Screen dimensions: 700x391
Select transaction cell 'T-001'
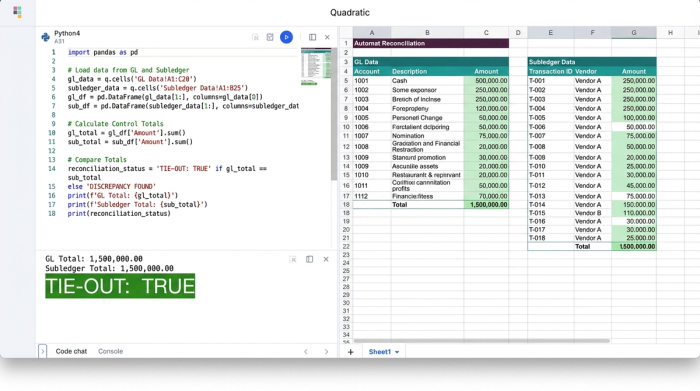(550, 81)
